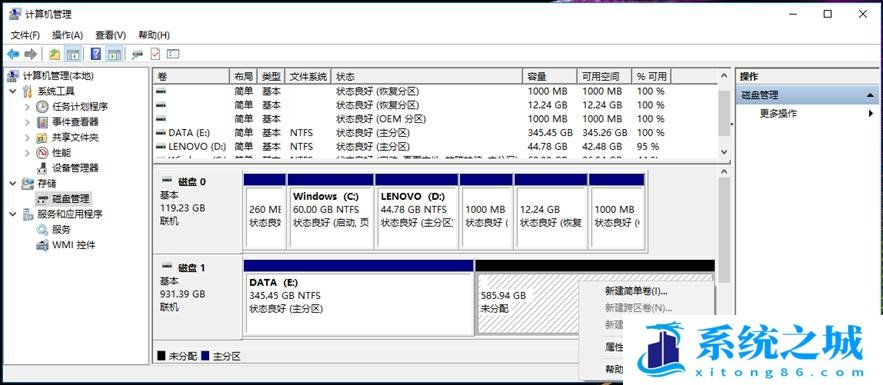Image resolution: width=883 pixels, height=385 pixels.
Task: Click the 44.78 GB capacity cell
Action: (x=547, y=146)
